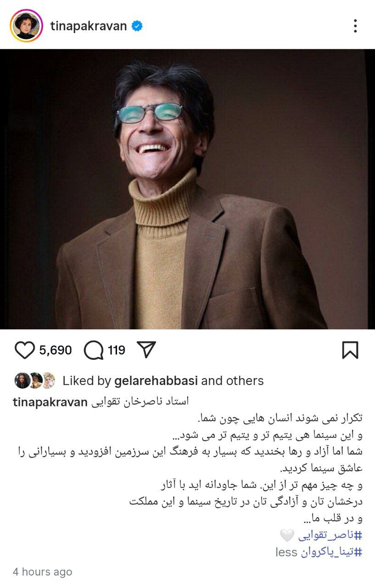Click the blue verified badge
The width and height of the screenshot is (375, 588).
pos(137,26)
